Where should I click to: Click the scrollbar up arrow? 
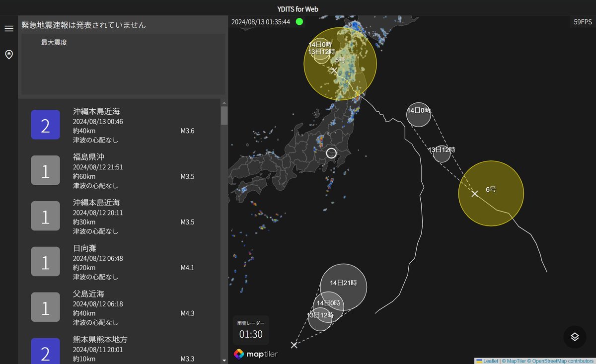pos(224,103)
